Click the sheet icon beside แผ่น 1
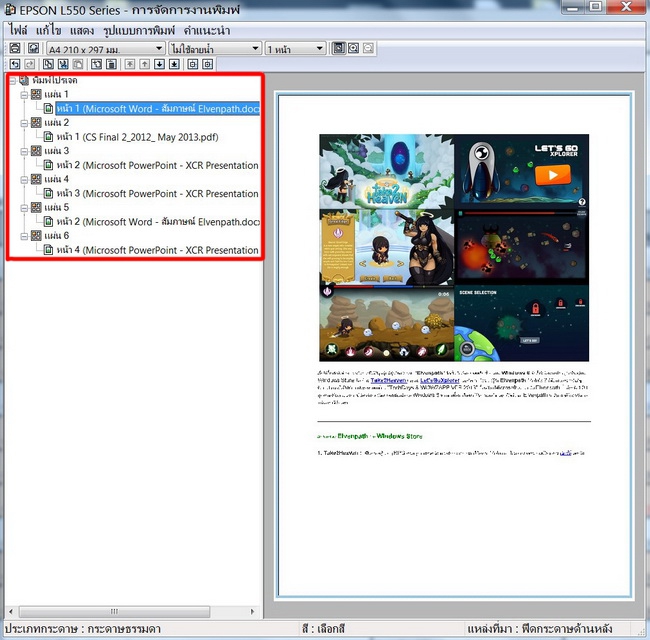This screenshot has height=640, width=650. coord(36,95)
